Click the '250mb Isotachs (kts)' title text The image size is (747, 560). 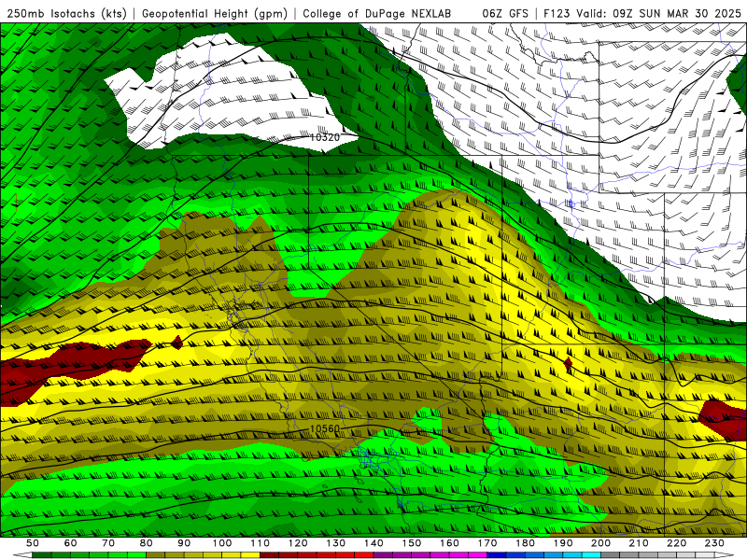pos(66,14)
